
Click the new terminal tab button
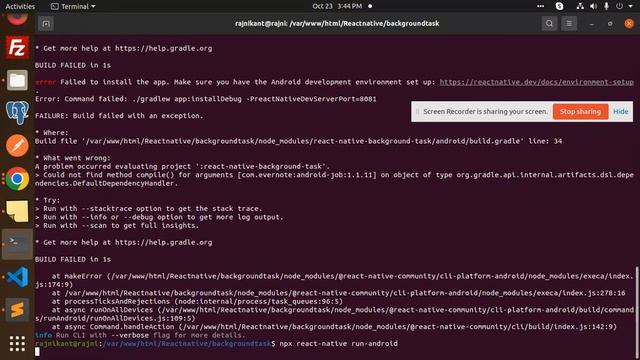click(x=46, y=24)
